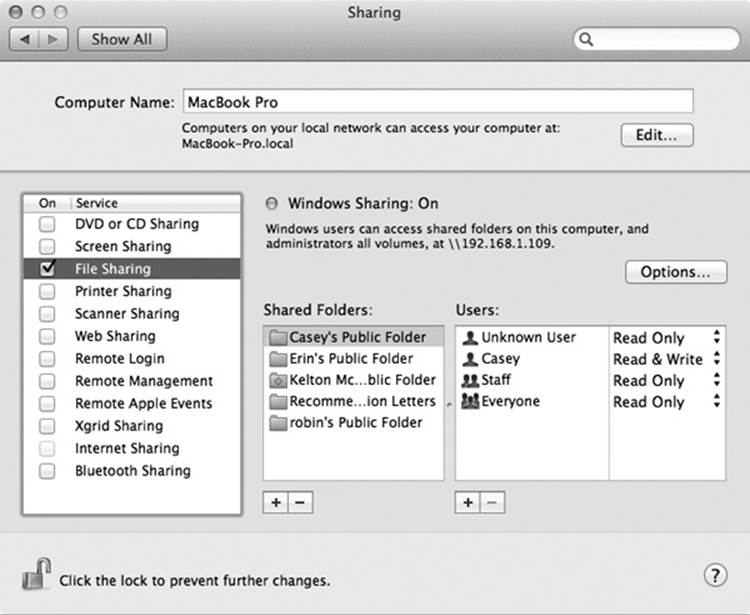Select Internet Sharing service row
This screenshot has height=615, width=750.
[x=132, y=449]
